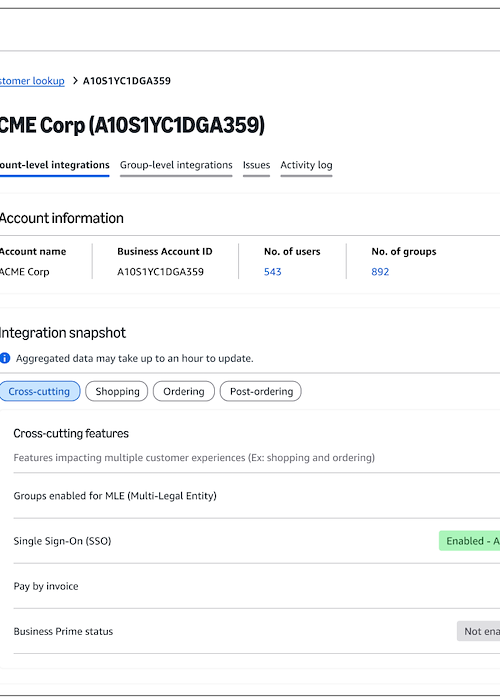
Task: Open the 543 users count link
Action: pyautogui.click(x=272, y=272)
